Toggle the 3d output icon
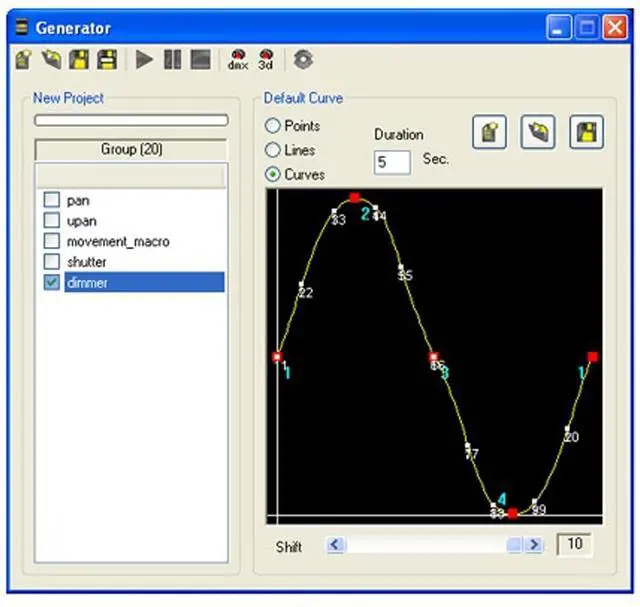 (266, 59)
